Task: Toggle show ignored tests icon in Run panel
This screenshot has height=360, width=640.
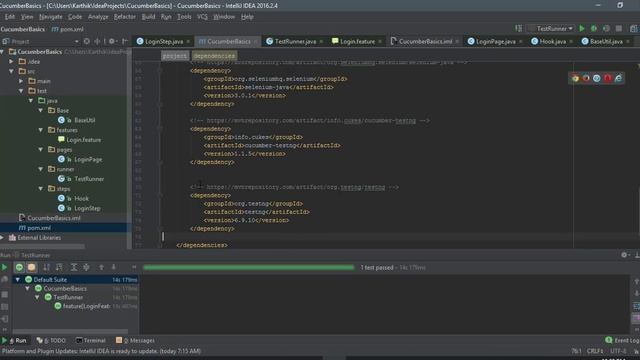Action: pos(31,267)
